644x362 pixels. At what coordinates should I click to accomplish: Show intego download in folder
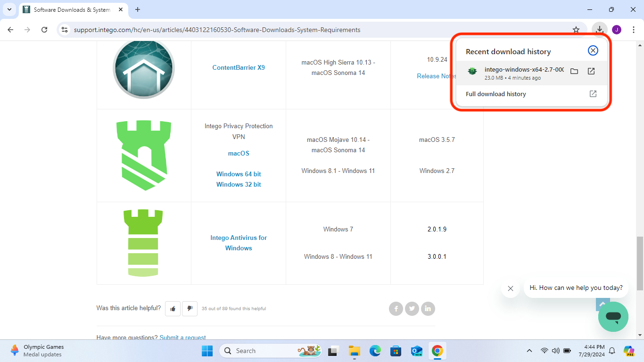[574, 71]
